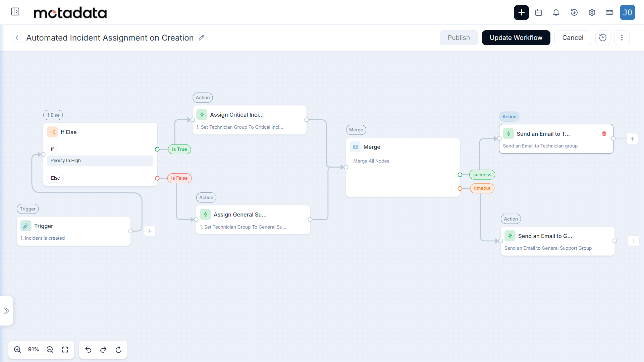The width and height of the screenshot is (644, 362).
Task: Click 'Send an Email to Technician group' text
Action: click(x=540, y=146)
